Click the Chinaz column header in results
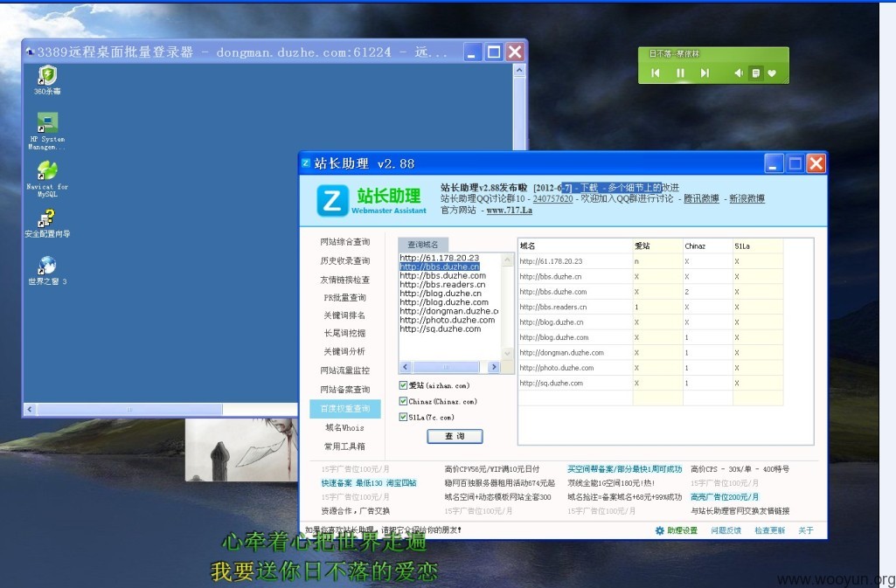Image resolution: width=896 pixels, height=588 pixels. tap(707, 246)
